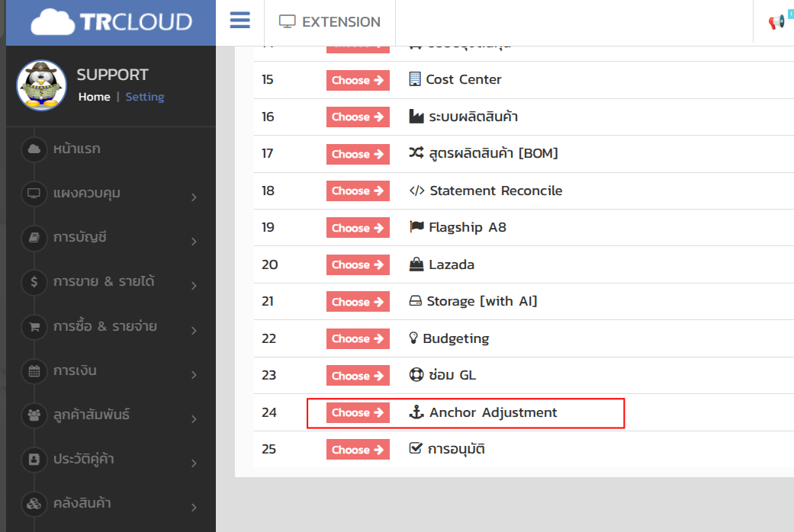
Task: Select the Statement Reconcile label text
Action: coord(497,191)
